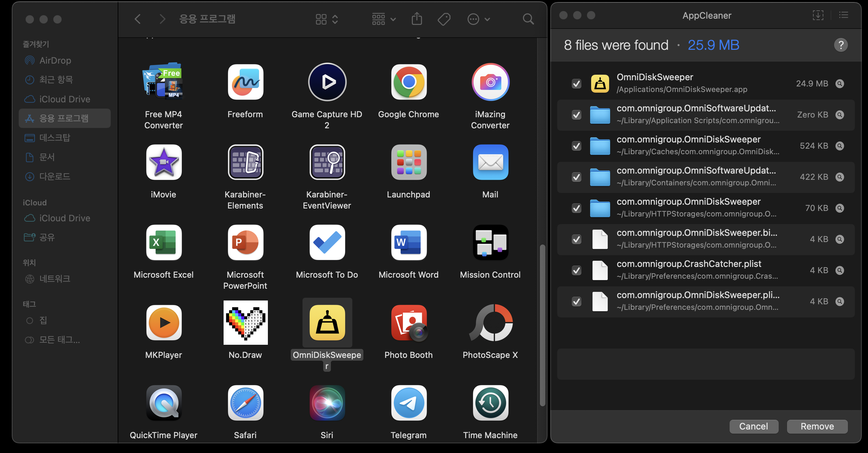868x453 pixels.
Task: Open the icon view switcher dropdown
Action: coord(326,19)
